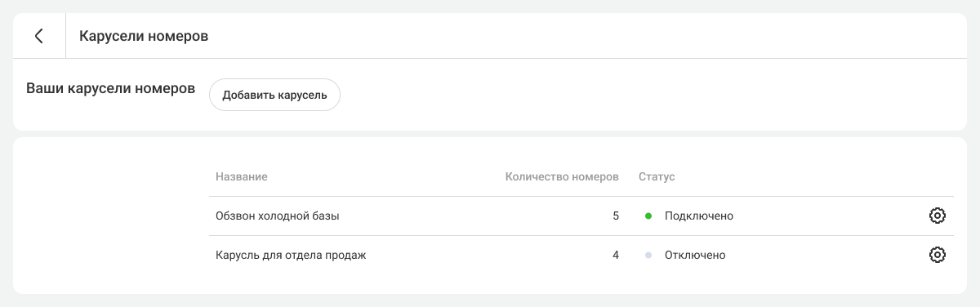This screenshot has height=307, width=980.
Task: Open the Карусль для отдела продаж carousel
Action: click(291, 256)
